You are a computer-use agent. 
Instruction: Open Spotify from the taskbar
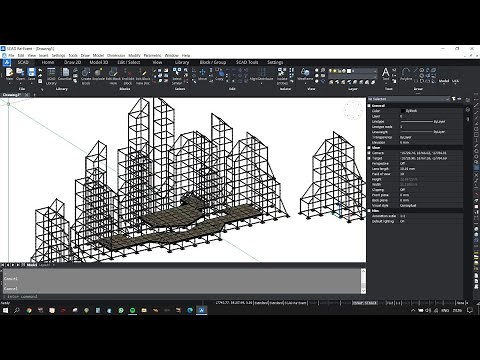click(132, 310)
